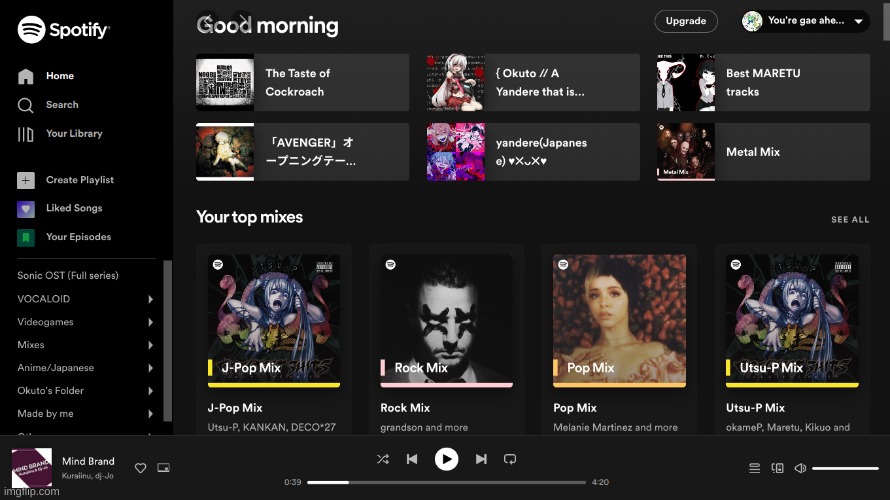The height and width of the screenshot is (500, 890).
Task: Click the sidebar playlist scrollbar
Action: [x=167, y=341]
